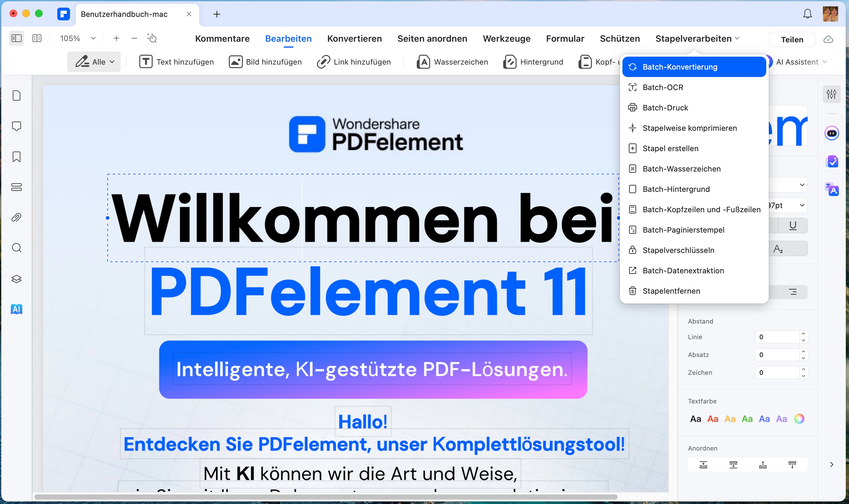Screen dimensions: 849x504
Task: Select Batch-Konvertierung menu entry
Action: (694, 67)
